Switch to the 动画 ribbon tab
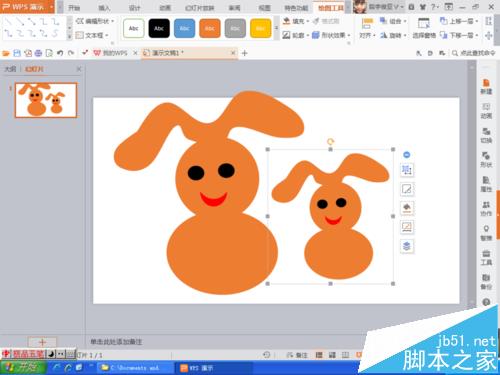The image size is (500, 375). pos(165,8)
